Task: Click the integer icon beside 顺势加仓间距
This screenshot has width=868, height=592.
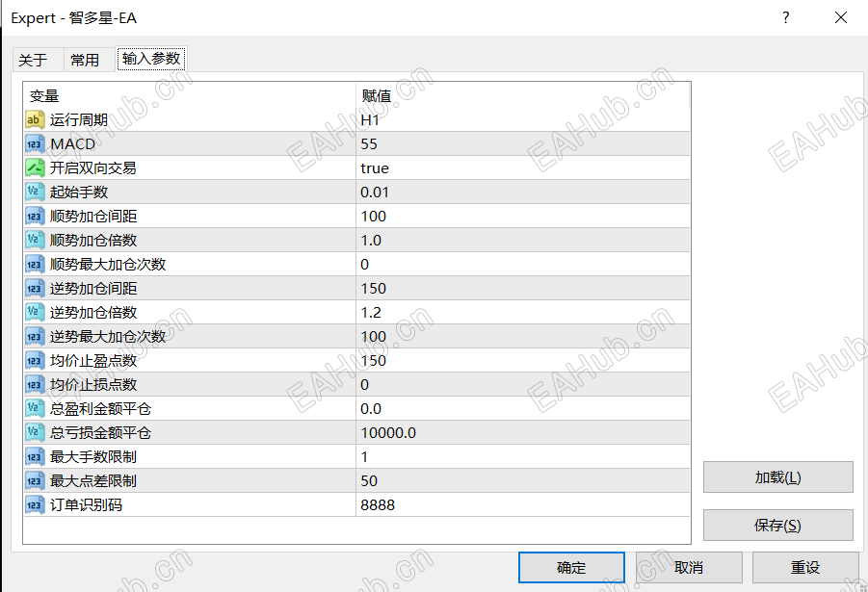Action: click(x=35, y=216)
